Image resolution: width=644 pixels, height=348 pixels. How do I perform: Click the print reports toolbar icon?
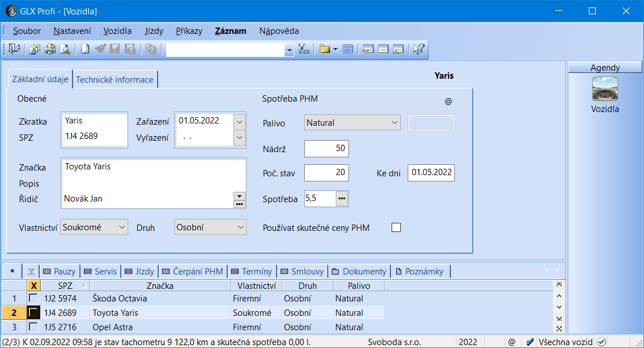pos(34,49)
